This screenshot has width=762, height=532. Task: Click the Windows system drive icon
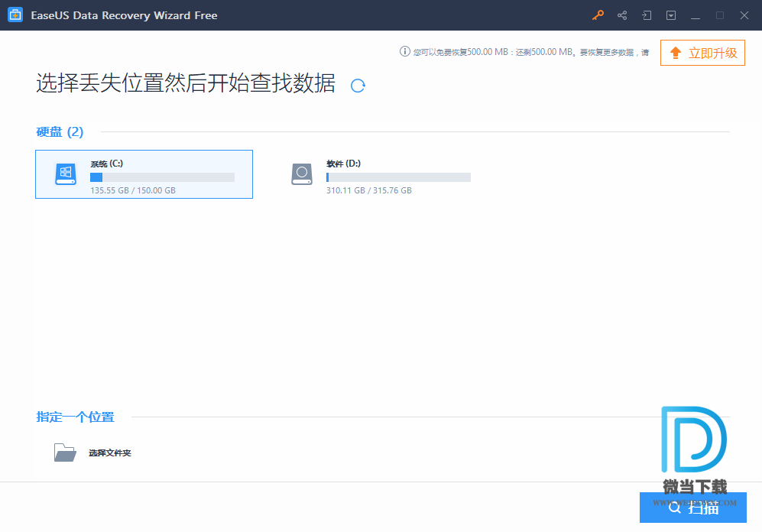(x=66, y=174)
